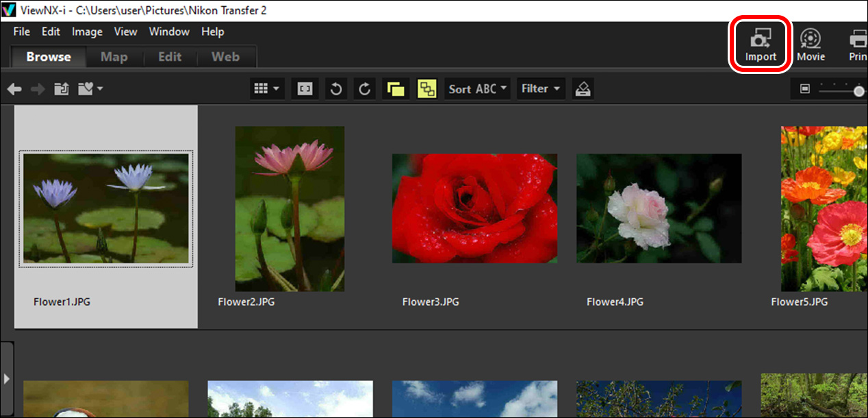Toggle the yellow linked squares sequence icon
This screenshot has height=418, width=868.
coord(426,89)
